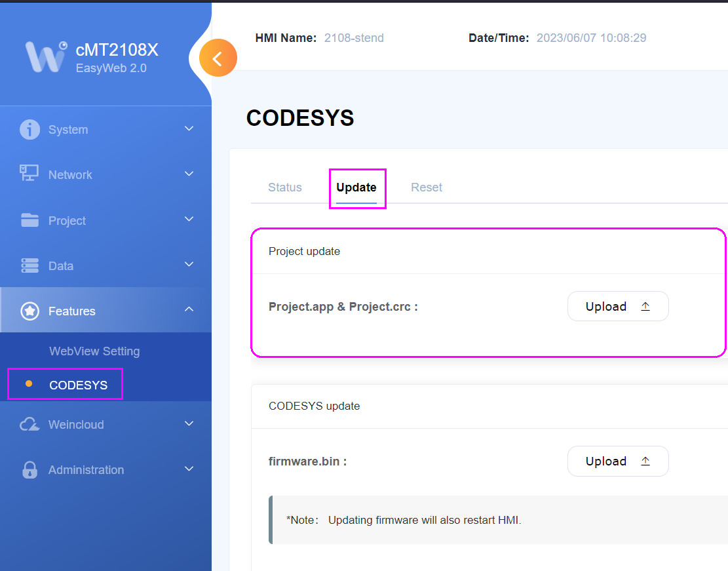Upload Project.app & Project.crc files

point(618,306)
